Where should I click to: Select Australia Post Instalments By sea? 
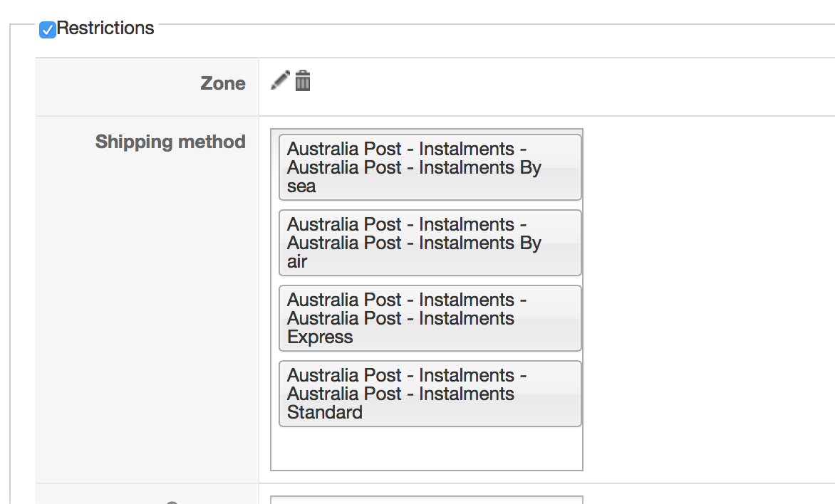pyautogui.click(x=430, y=167)
